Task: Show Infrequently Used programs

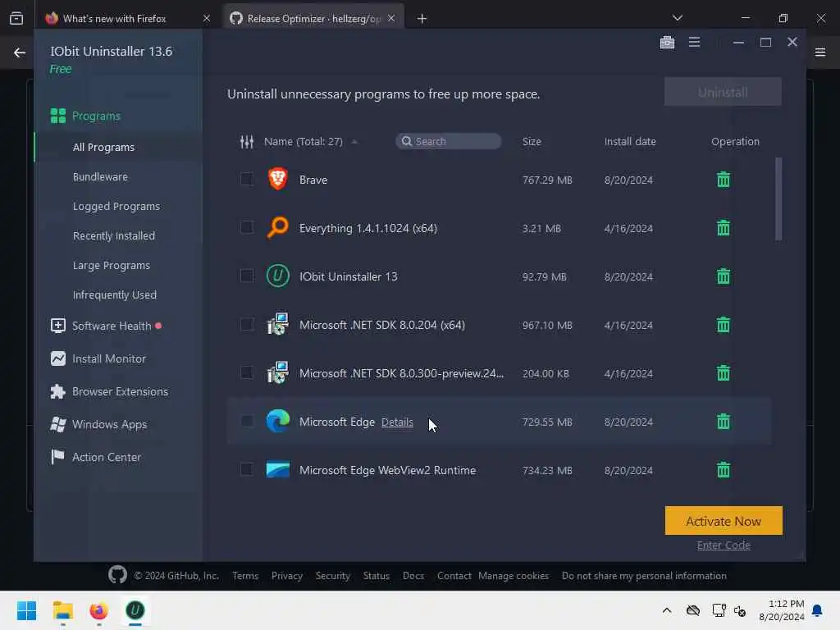Action: coord(115,294)
